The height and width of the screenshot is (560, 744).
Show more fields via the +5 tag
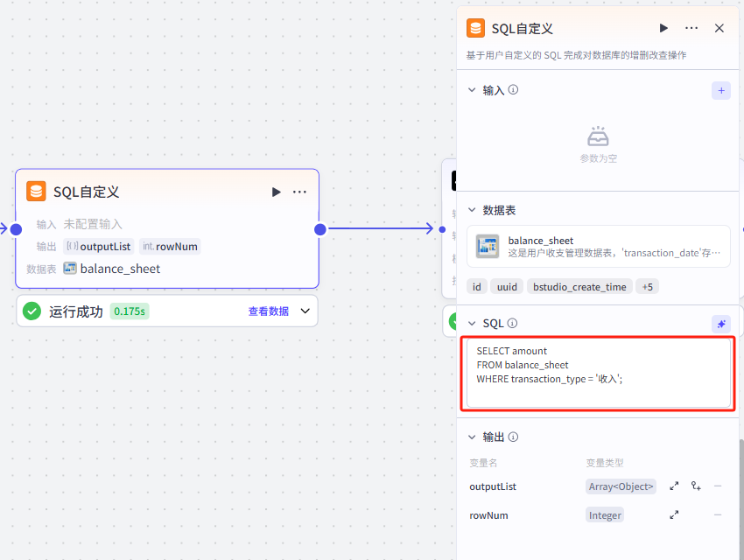pyautogui.click(x=647, y=287)
